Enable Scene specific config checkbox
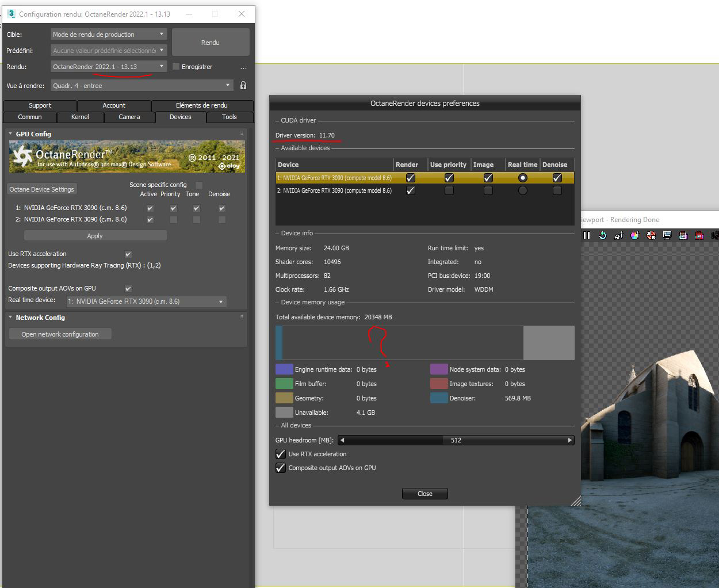 tap(199, 185)
